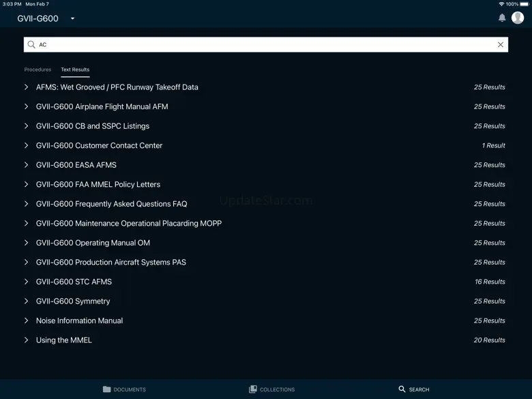Open GVII-G600 Customer Contact Center
This screenshot has height=399, width=532.
pos(99,145)
